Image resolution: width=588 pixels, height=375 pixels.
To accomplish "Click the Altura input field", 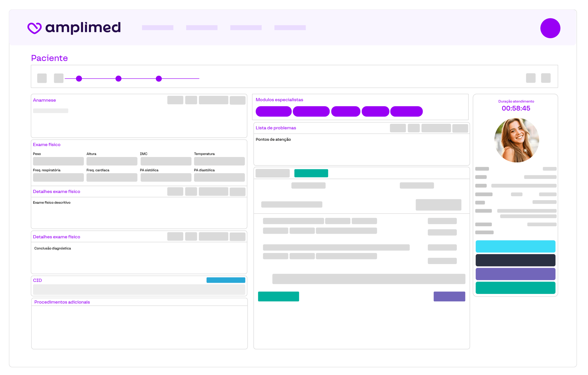I will point(112,161).
